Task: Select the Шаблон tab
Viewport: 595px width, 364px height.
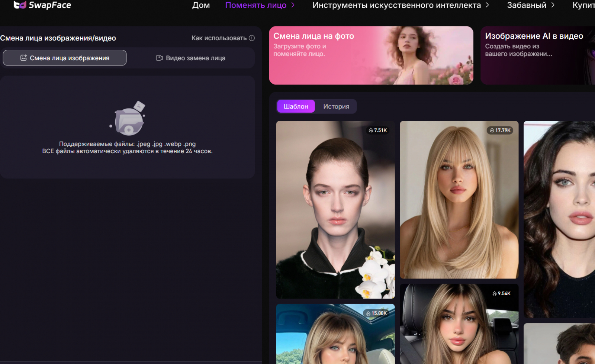Action: click(296, 106)
